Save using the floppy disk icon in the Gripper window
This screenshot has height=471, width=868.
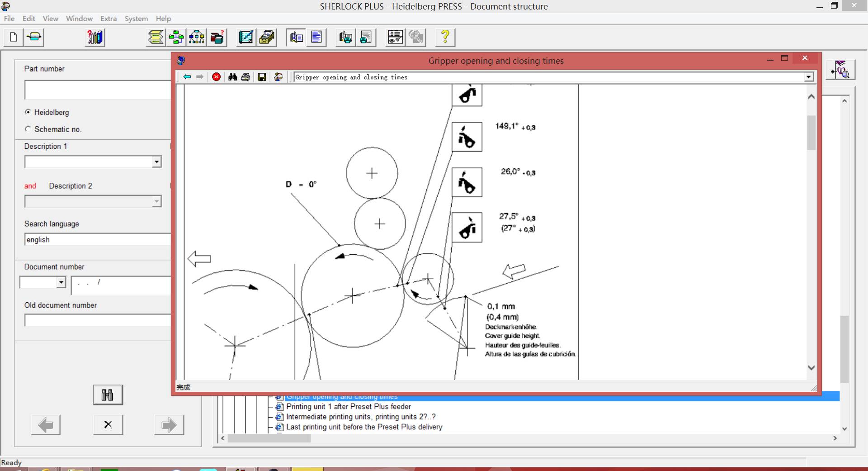262,77
